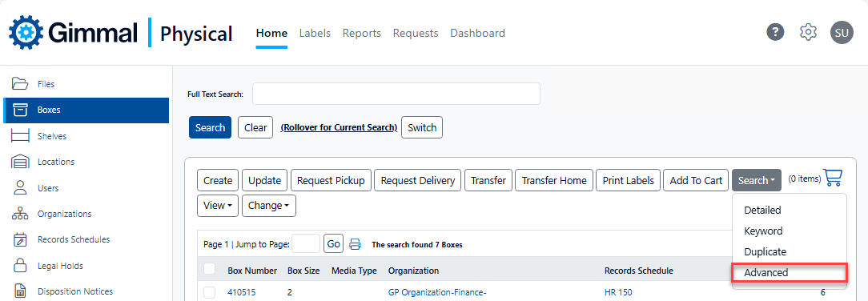The width and height of the screenshot is (868, 301).
Task: Click the SU user avatar
Action: tap(842, 33)
